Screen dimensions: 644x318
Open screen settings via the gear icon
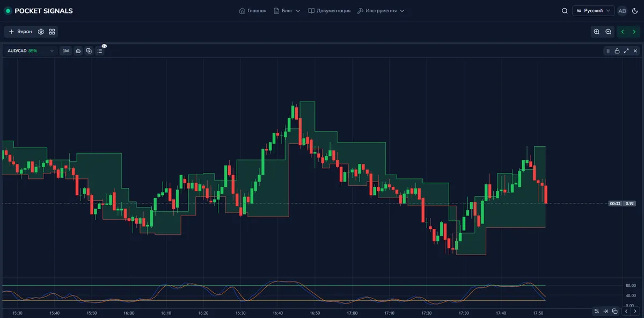tap(40, 32)
